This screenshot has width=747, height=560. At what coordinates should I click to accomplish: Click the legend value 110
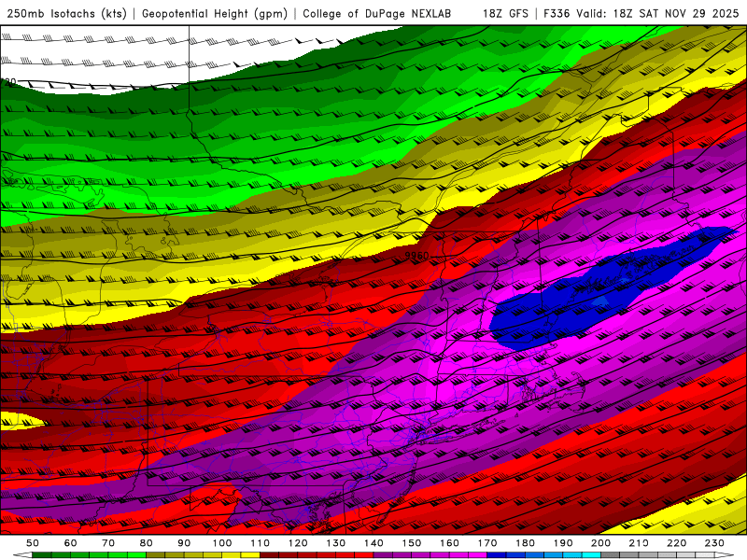pos(260,543)
